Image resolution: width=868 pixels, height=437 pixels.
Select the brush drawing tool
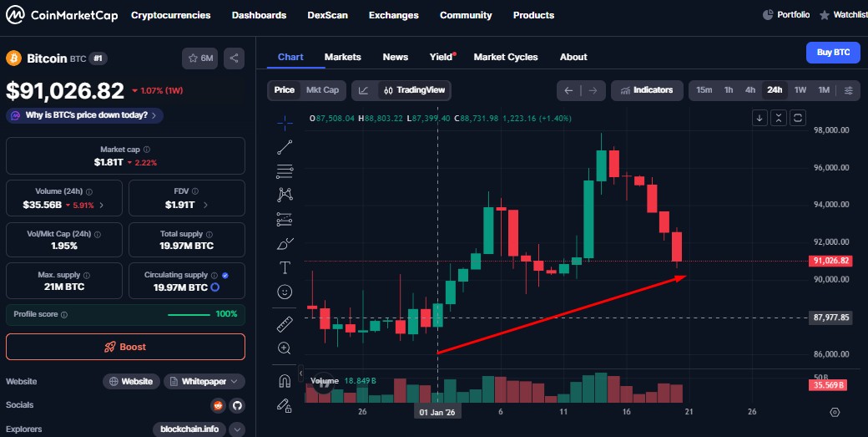click(x=285, y=244)
